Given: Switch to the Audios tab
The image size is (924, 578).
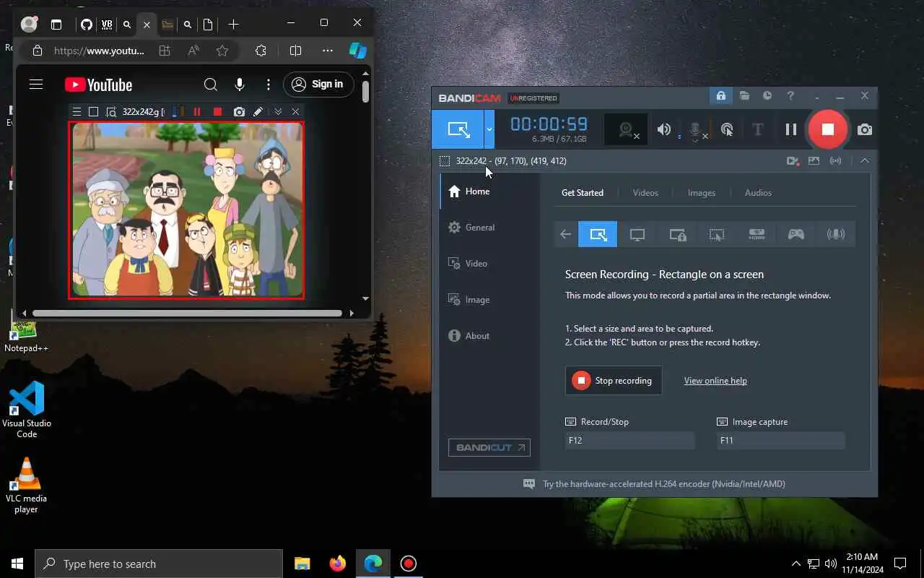Looking at the screenshot, I should click(x=758, y=193).
